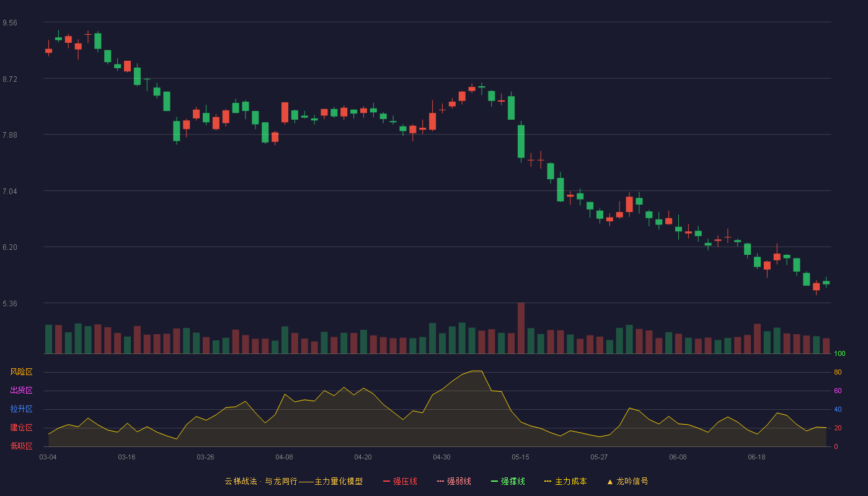Toggle the 主力成本 legend item
Viewport: 868px width, 496px height.
[x=565, y=481]
